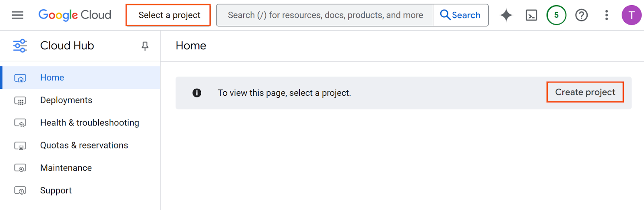Select Quotas & reservations item
Image resolution: width=644 pixels, height=210 pixels.
pos(80,145)
